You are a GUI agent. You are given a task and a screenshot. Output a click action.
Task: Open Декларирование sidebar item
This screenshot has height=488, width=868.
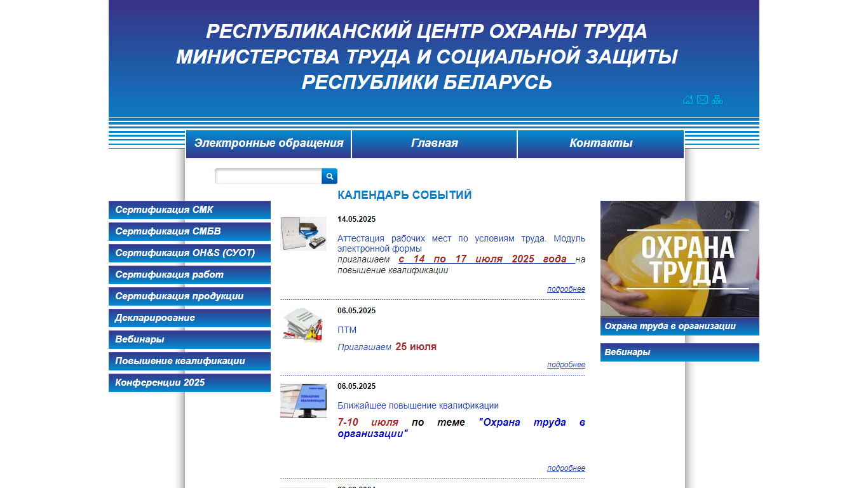point(189,318)
